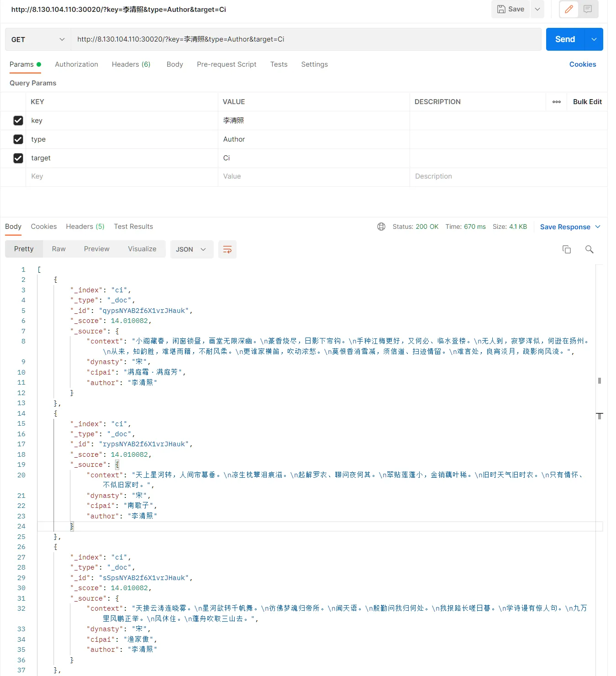Uncheck the key parameter checkbox
Image resolution: width=616 pixels, height=676 pixels.
[18, 121]
